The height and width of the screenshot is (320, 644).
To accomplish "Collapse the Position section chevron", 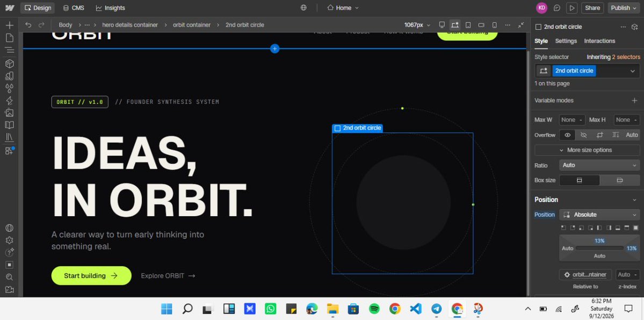I will coord(634,200).
